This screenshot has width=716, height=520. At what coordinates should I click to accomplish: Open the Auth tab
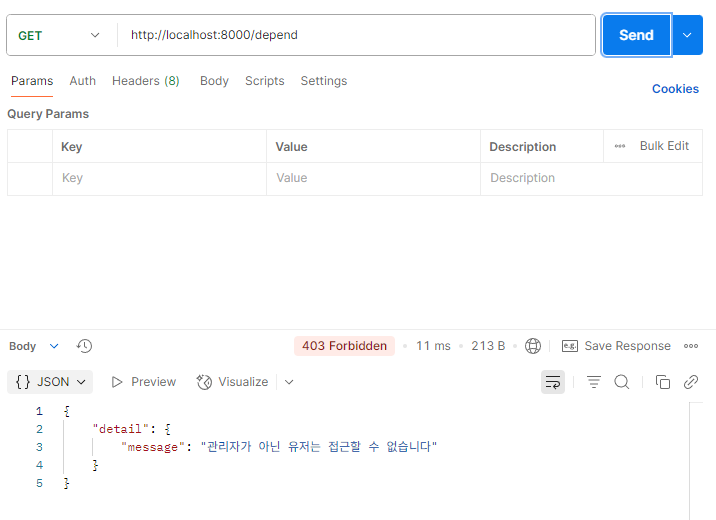click(83, 81)
